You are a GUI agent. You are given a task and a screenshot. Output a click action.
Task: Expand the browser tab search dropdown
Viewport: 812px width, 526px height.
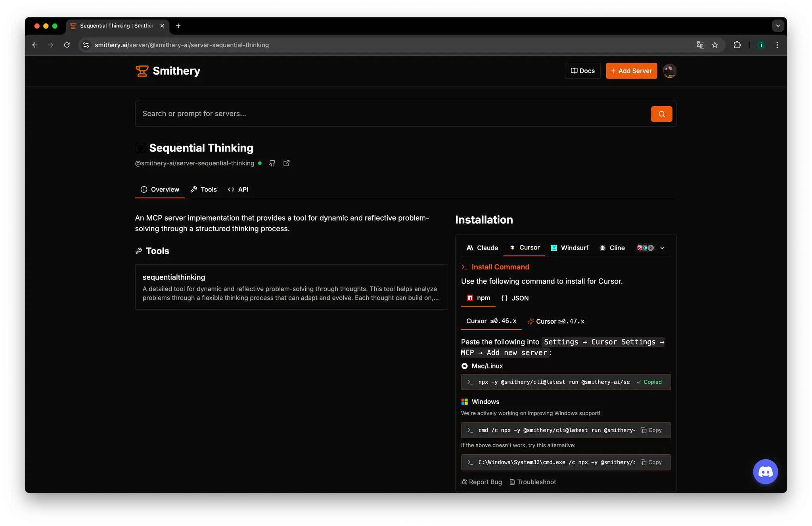(x=778, y=26)
